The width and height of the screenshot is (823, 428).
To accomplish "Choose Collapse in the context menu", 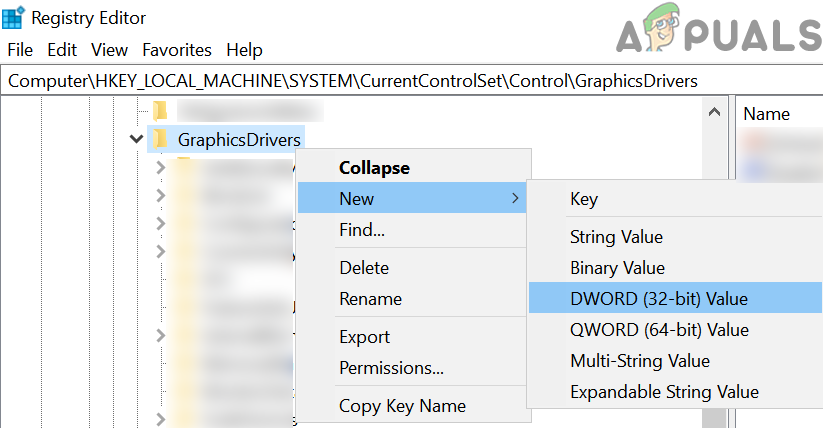I will tap(374, 168).
